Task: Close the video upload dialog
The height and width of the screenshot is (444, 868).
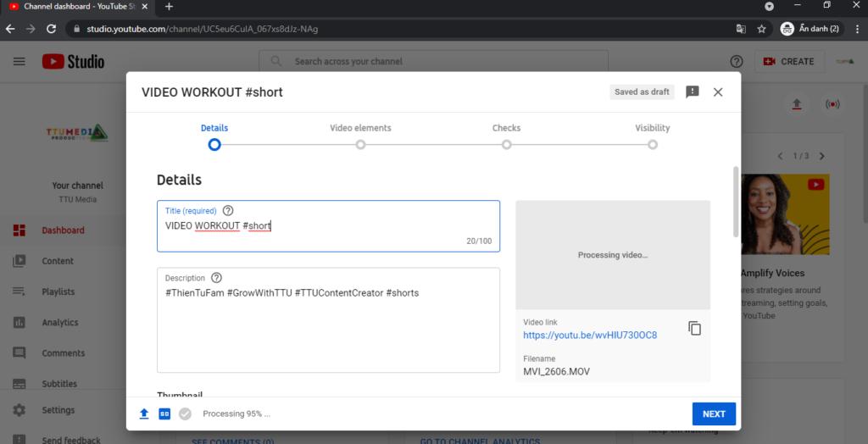Action: [x=718, y=92]
